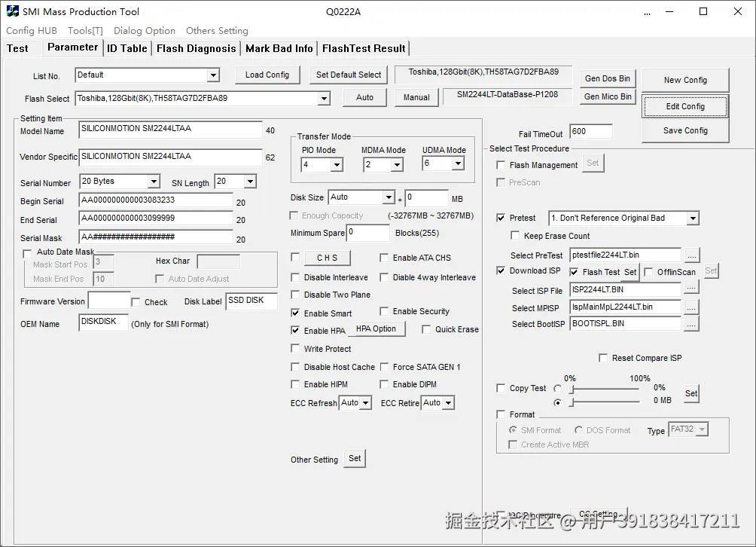
Task: Check the Enable Security box
Action: (384, 311)
